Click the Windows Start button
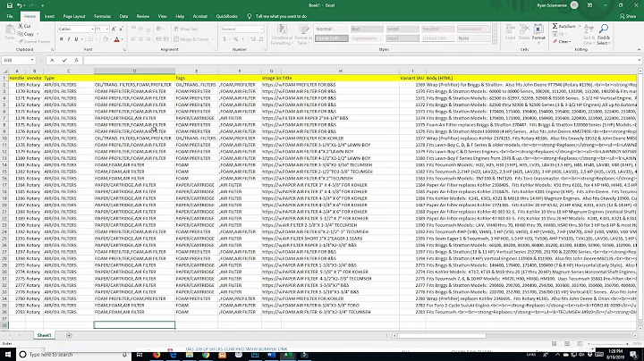 click(8, 355)
